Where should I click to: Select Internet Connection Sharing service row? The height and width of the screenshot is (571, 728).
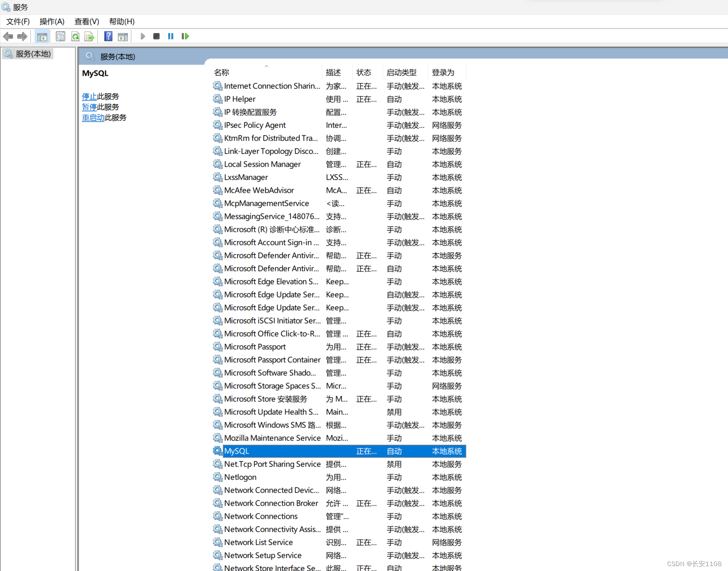tap(339, 86)
